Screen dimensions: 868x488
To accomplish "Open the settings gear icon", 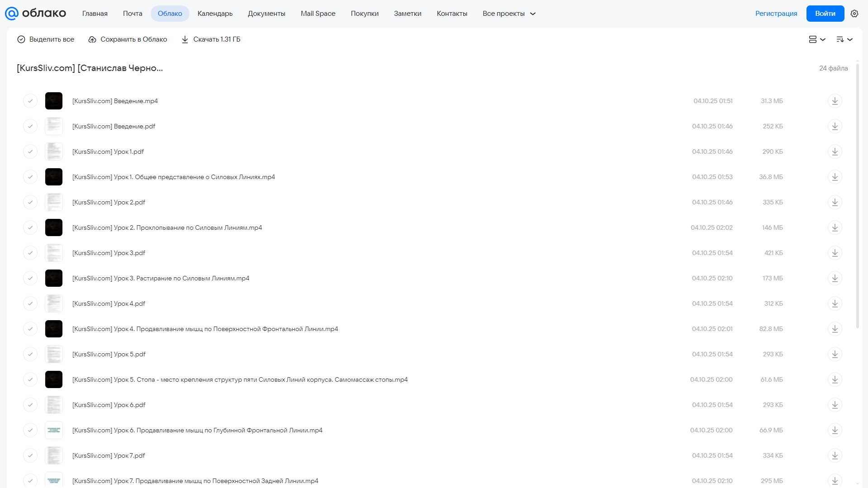I will pos(854,14).
